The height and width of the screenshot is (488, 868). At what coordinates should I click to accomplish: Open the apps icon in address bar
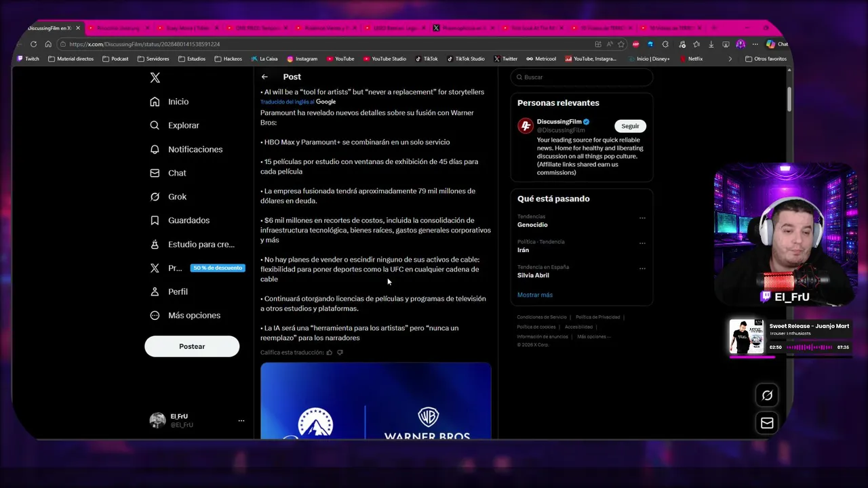click(x=597, y=44)
